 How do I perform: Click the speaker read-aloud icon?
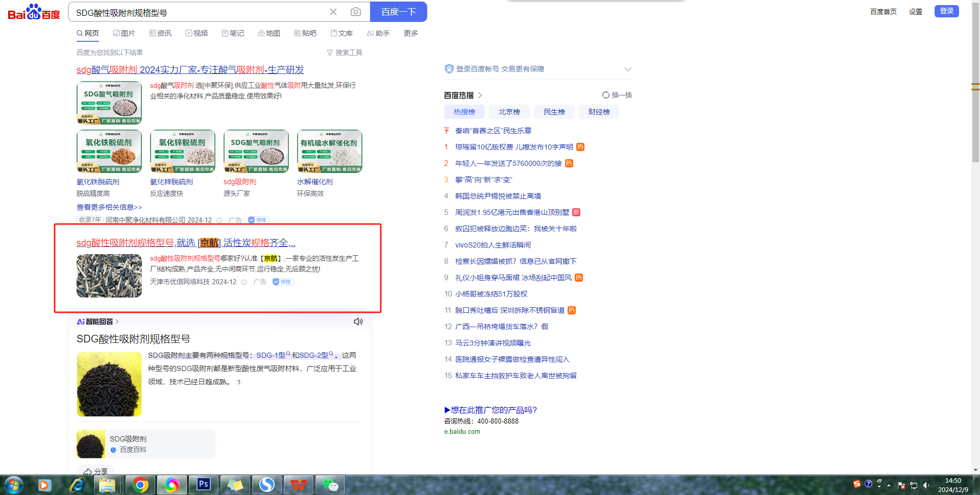pos(358,321)
